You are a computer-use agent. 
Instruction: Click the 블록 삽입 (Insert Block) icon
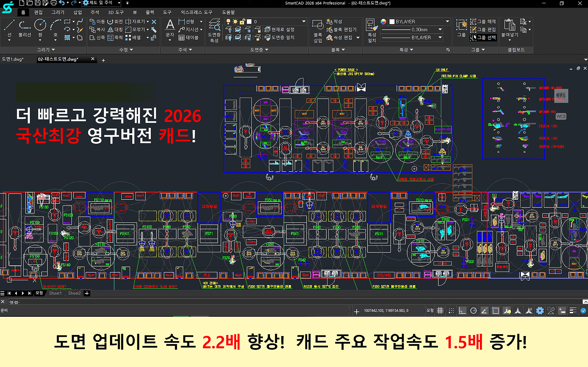(x=318, y=31)
